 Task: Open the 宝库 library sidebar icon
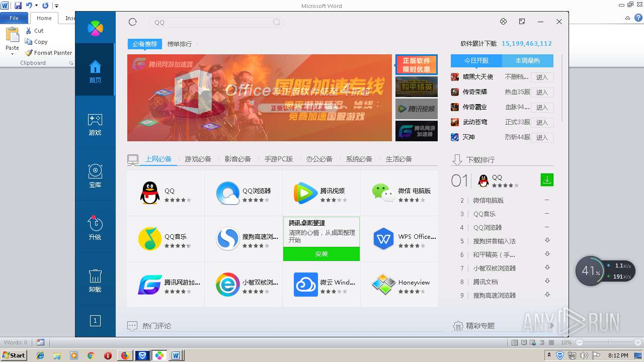(95, 176)
